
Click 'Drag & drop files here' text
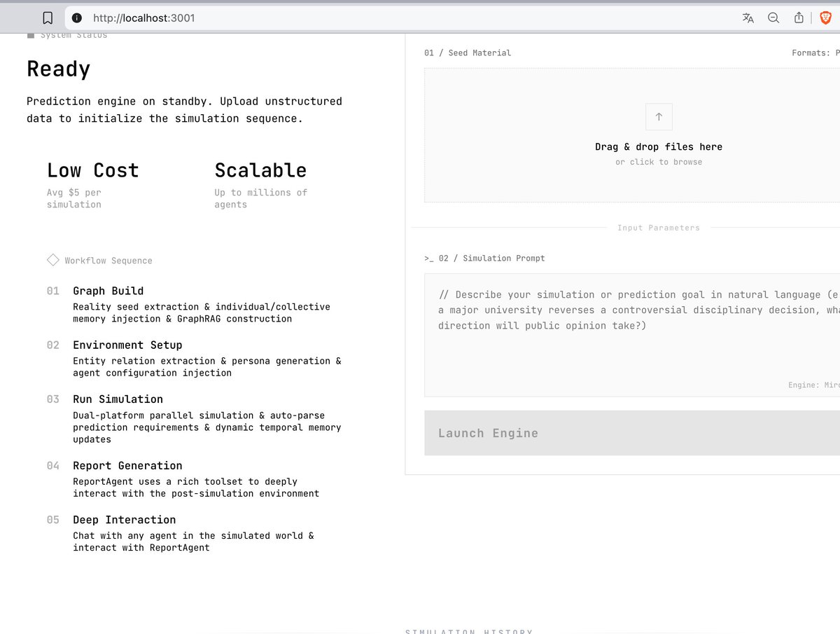pyautogui.click(x=659, y=146)
